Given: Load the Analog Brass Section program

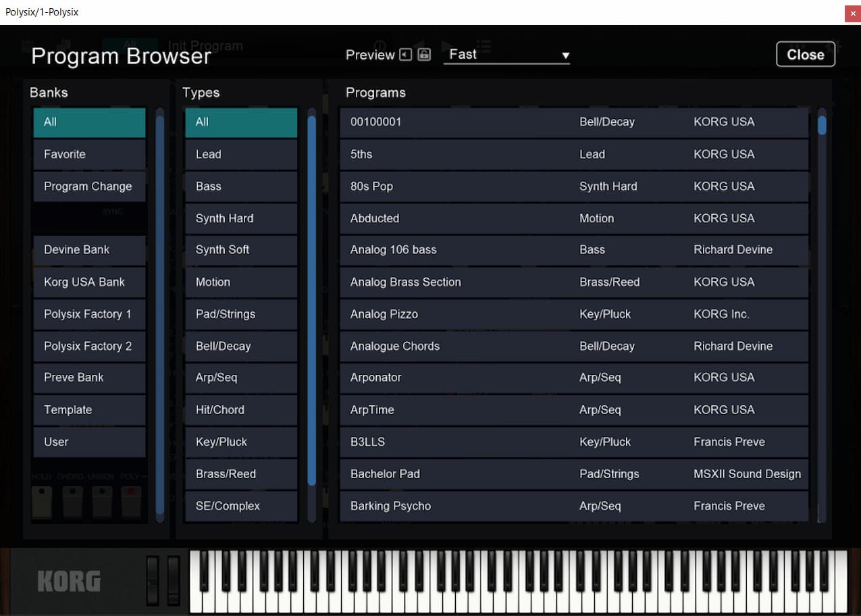Looking at the screenshot, I should pyautogui.click(x=575, y=282).
